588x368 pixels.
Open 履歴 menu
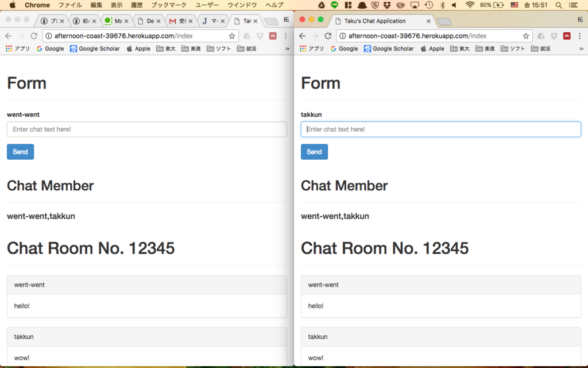point(137,5)
